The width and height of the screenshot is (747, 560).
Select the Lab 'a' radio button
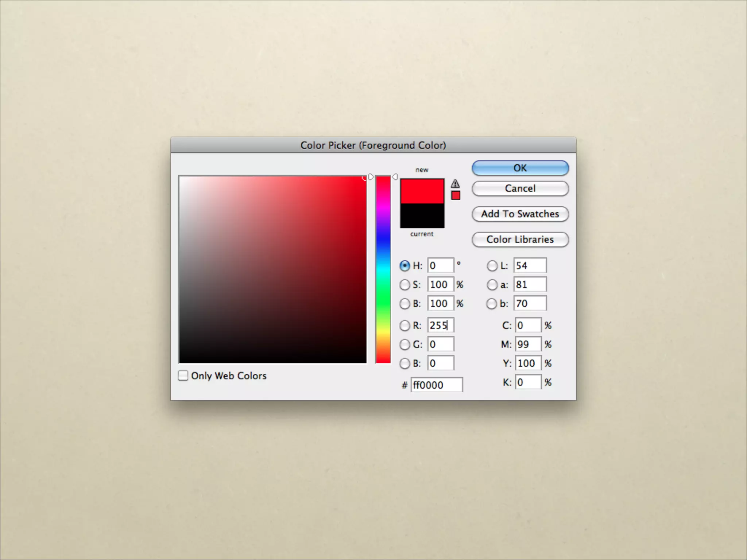click(x=492, y=285)
